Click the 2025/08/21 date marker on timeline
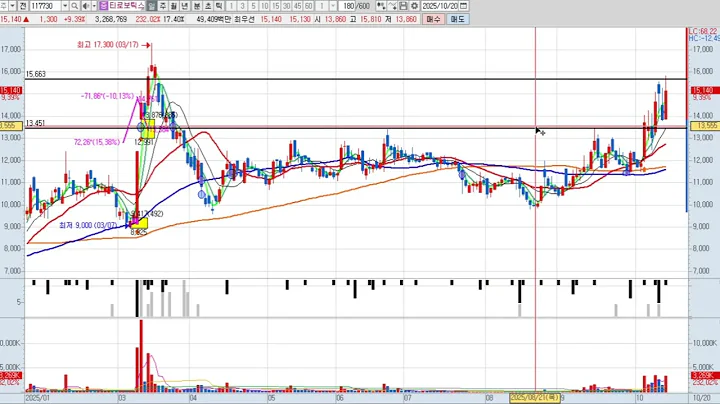 pyautogui.click(x=535, y=397)
